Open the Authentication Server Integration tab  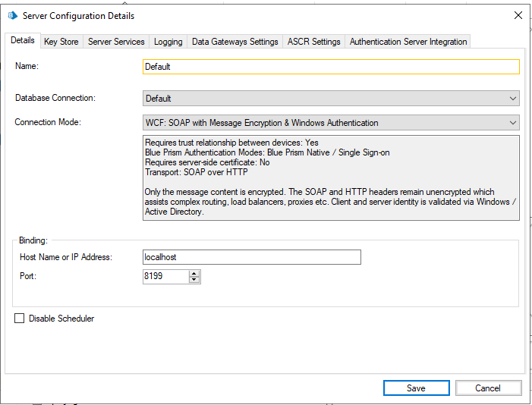[x=408, y=42]
